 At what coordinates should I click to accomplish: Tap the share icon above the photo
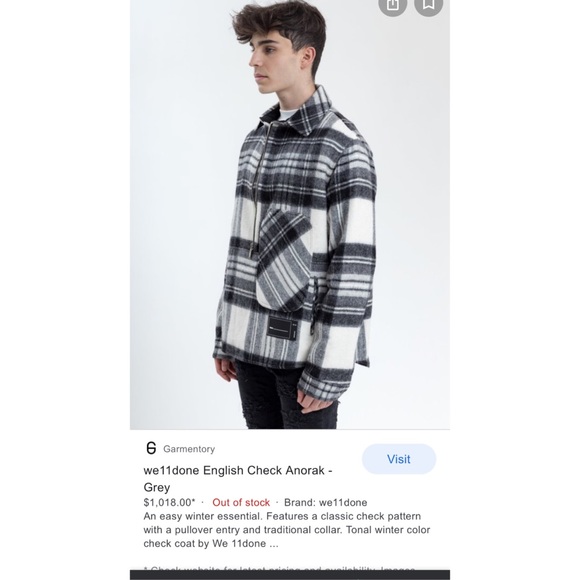(392, 5)
